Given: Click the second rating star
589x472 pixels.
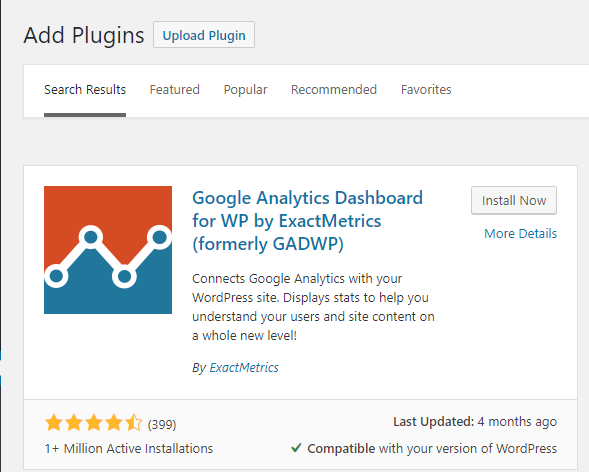Looking at the screenshot, I should 74,423.
